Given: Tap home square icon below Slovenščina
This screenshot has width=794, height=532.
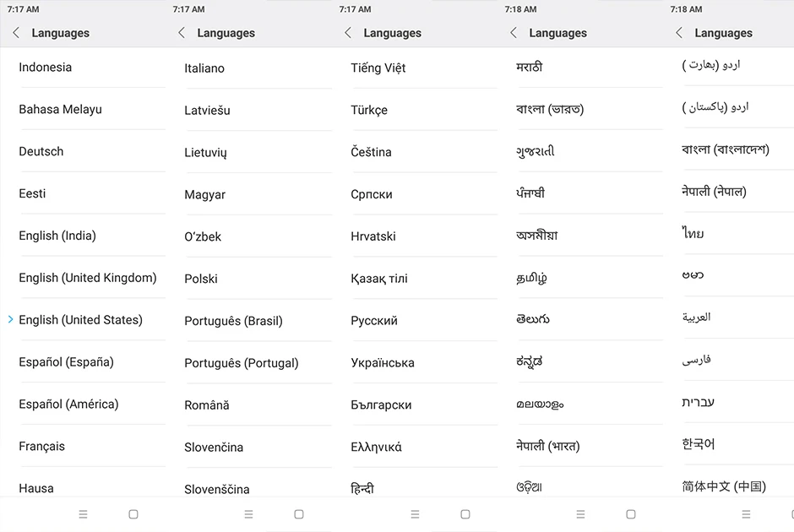Looking at the screenshot, I should (x=299, y=514).
